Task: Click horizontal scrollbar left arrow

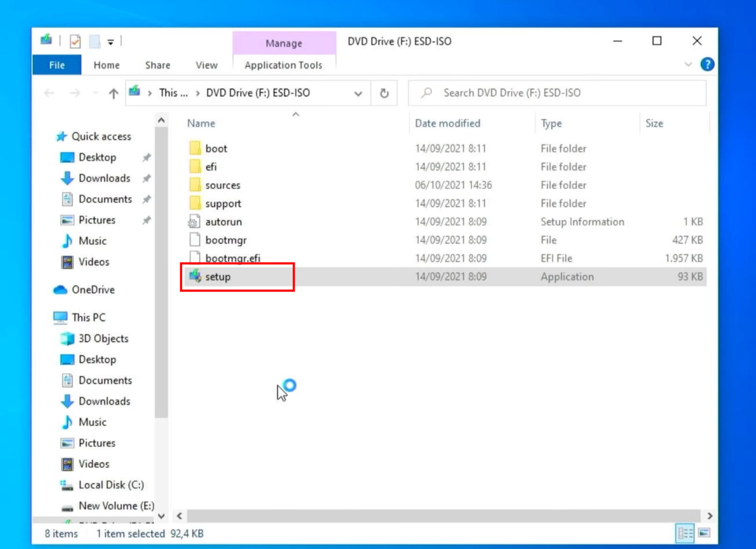Action: tap(180, 516)
